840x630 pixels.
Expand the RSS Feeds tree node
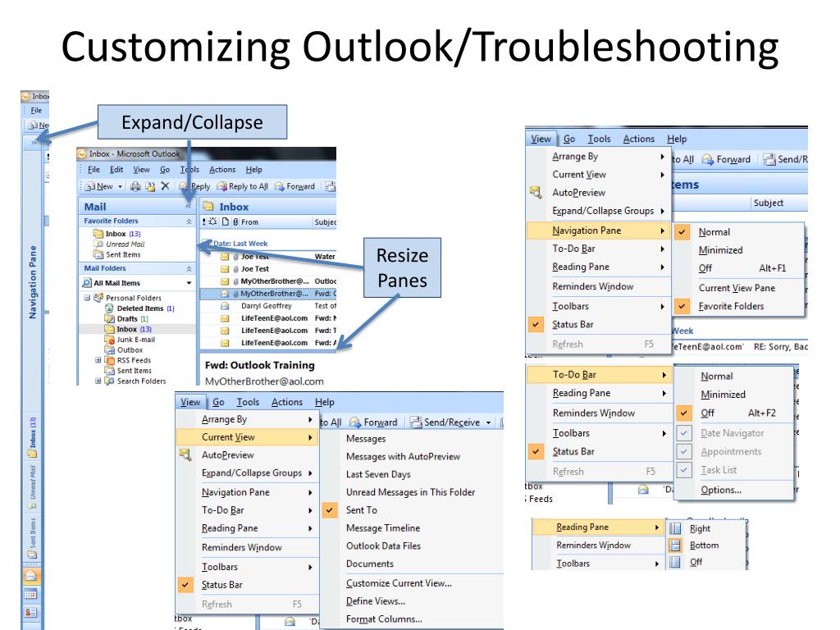tap(98, 360)
